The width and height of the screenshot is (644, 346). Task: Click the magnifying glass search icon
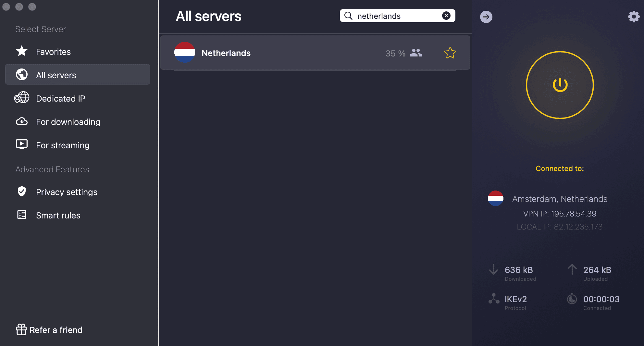point(348,16)
